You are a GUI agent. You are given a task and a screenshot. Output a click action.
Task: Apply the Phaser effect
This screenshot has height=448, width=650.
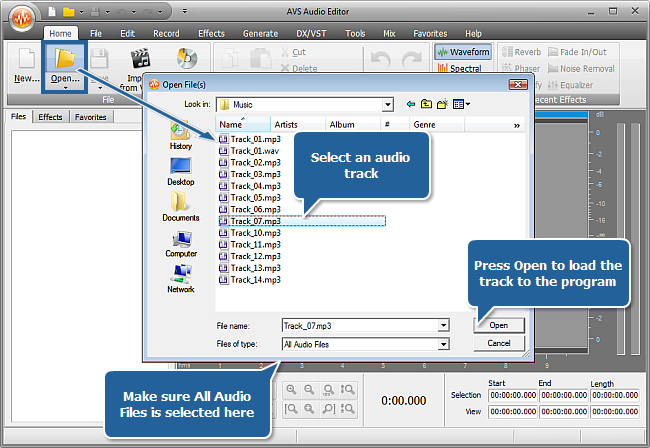coord(521,68)
